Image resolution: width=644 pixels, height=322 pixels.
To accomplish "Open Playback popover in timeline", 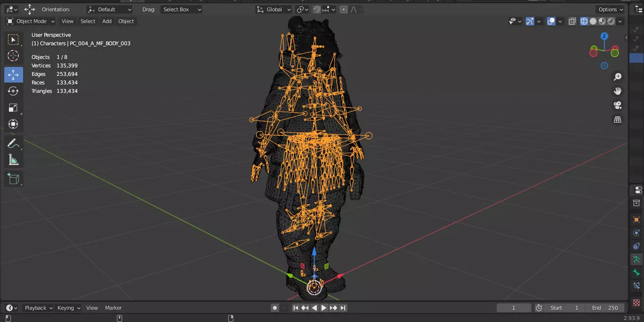I will click(38, 308).
